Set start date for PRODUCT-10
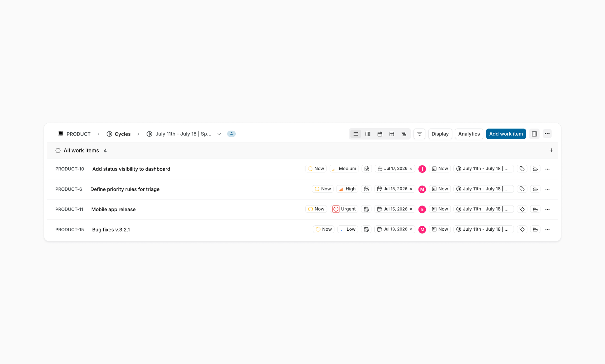Viewport: 605px width, 364px height. [x=367, y=169]
